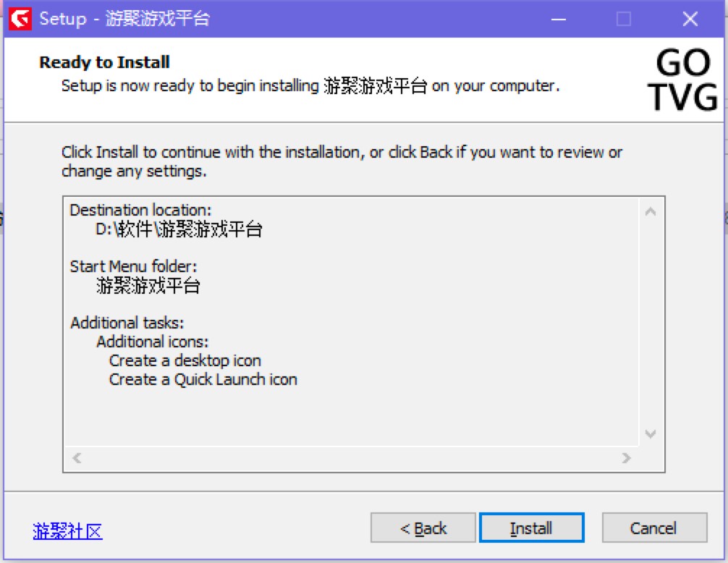
Task: Click the disabled maximize button
Action: click(x=624, y=19)
